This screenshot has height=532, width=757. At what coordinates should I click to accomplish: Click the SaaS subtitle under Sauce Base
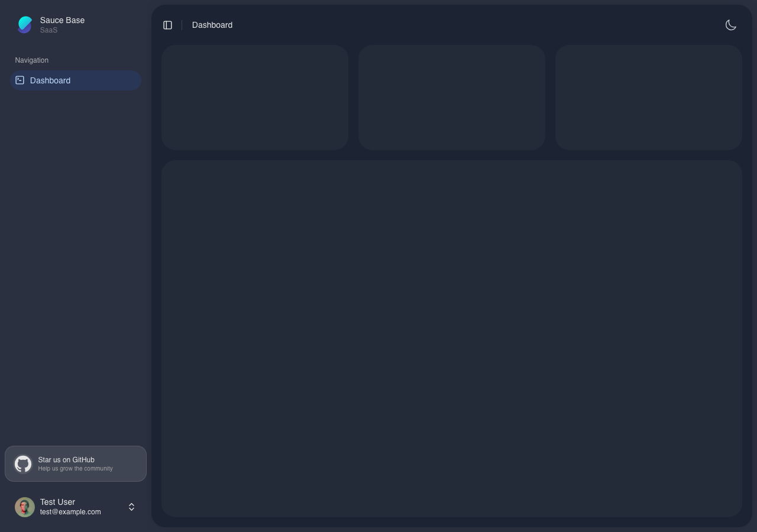tap(48, 30)
